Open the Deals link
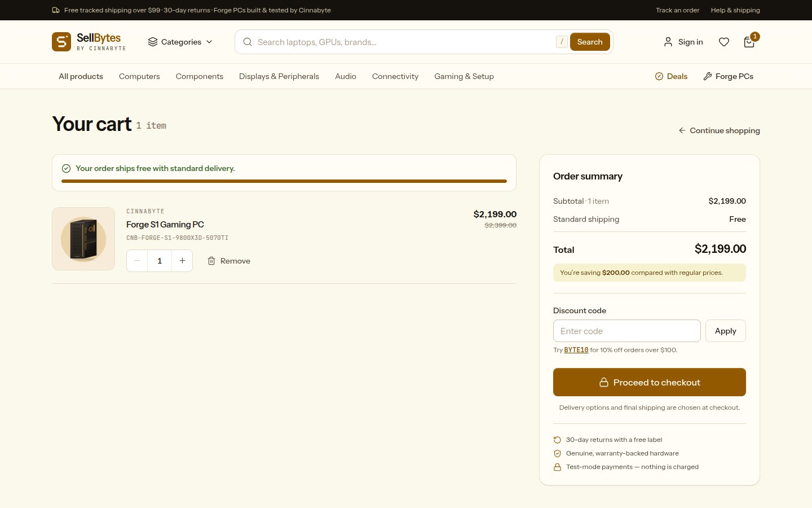Image resolution: width=812 pixels, height=508 pixels. pos(671,76)
